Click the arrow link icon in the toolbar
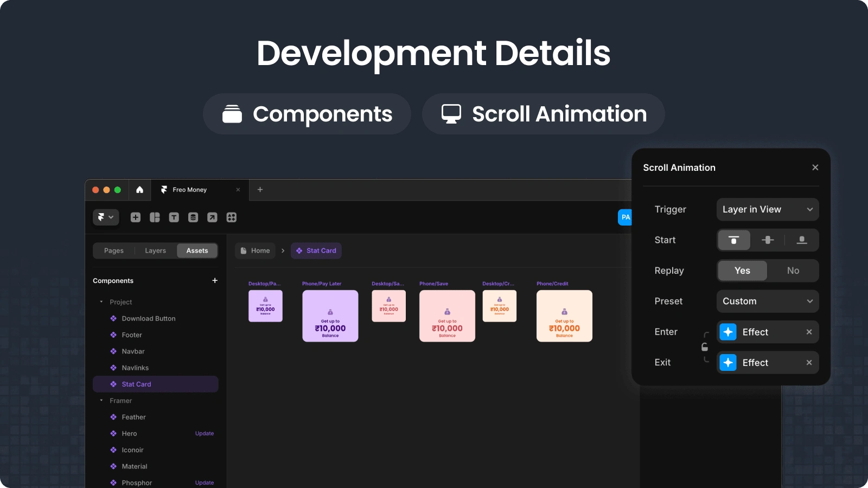The image size is (868, 488). [x=212, y=217]
